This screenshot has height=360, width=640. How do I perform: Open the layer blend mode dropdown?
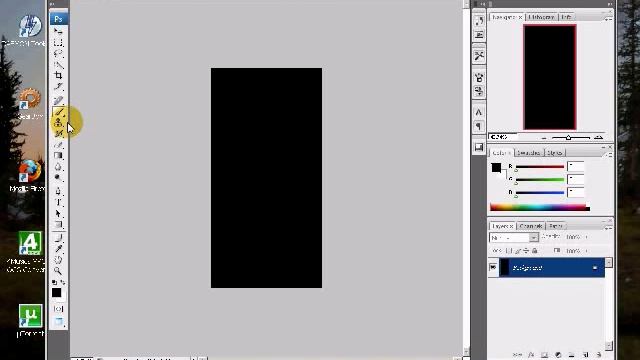514,238
